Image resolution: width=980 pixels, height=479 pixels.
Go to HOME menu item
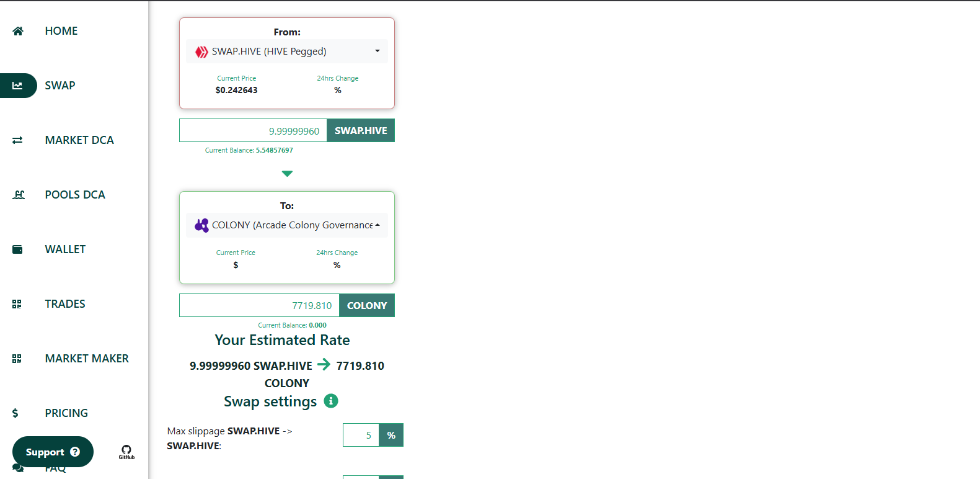[x=61, y=31]
